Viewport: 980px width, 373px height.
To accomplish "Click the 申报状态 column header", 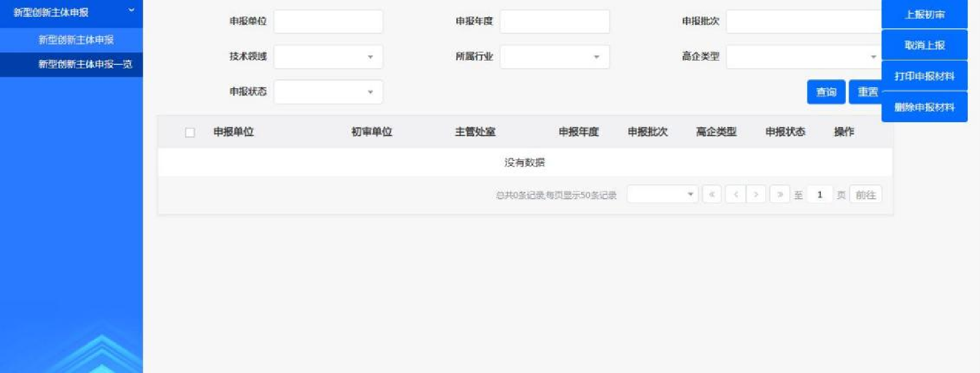I will [785, 132].
